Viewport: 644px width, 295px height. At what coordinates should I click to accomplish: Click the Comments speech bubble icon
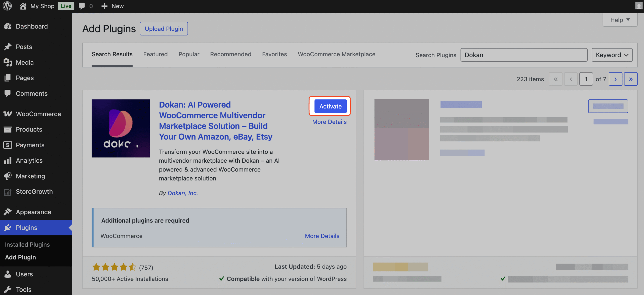8,93
